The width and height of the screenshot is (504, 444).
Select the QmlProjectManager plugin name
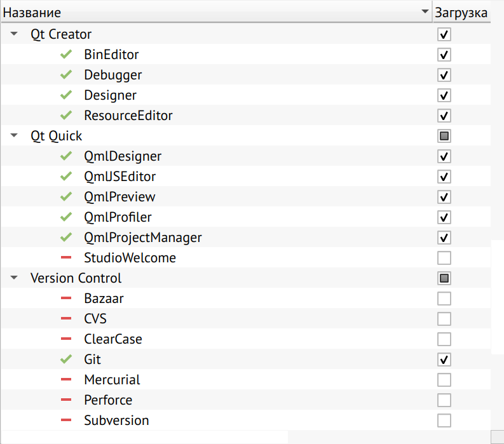pos(143,238)
